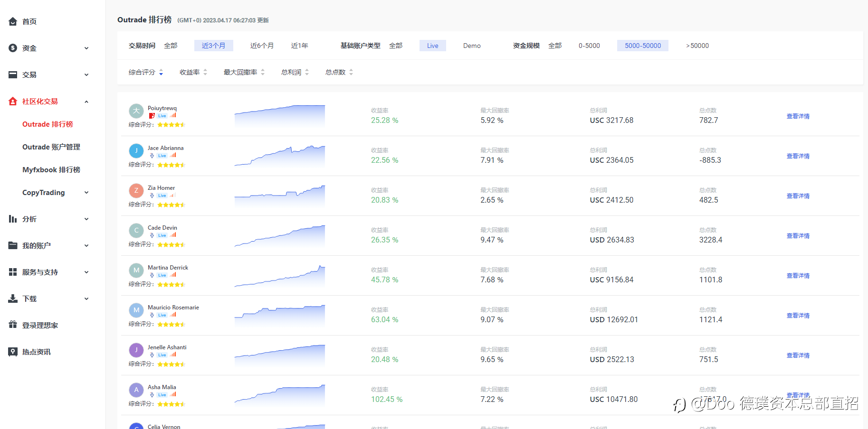Select 近3个月 time filter

(x=213, y=46)
